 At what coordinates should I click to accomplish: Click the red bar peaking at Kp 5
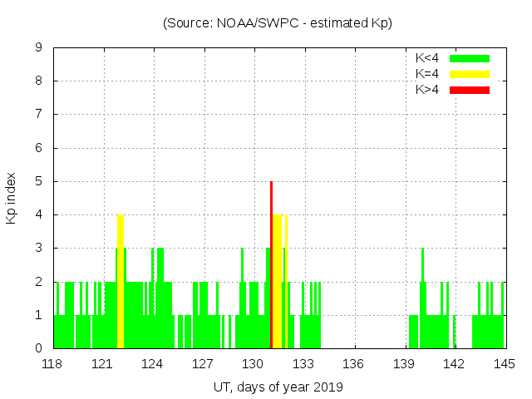tap(272, 266)
